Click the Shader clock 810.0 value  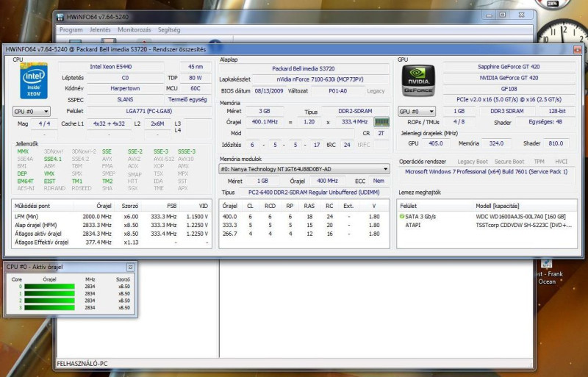pyautogui.click(x=556, y=143)
